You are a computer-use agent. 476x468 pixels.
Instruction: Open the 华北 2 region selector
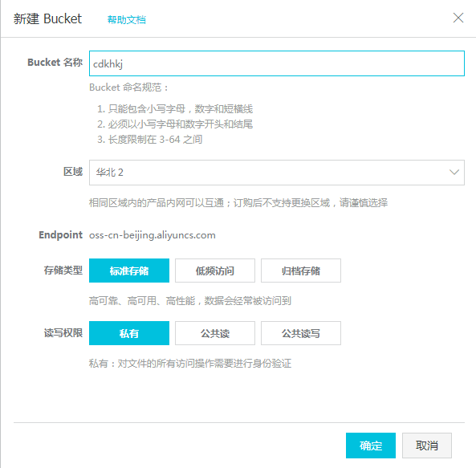point(277,173)
